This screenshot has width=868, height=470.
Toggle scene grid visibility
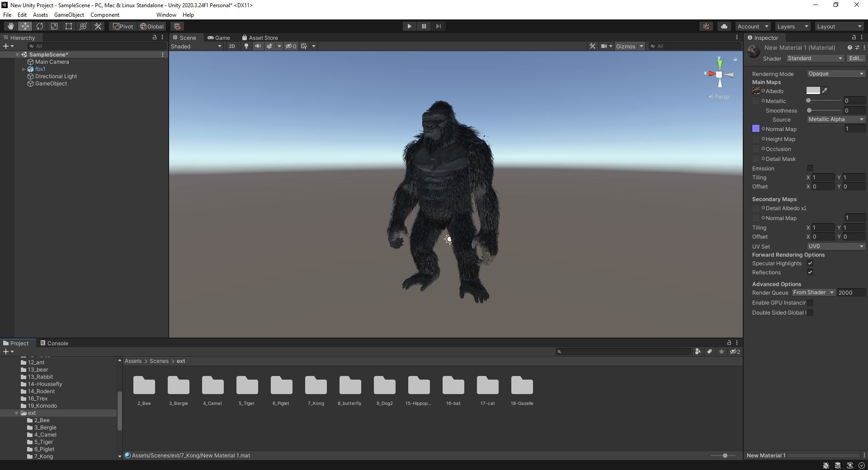point(304,46)
